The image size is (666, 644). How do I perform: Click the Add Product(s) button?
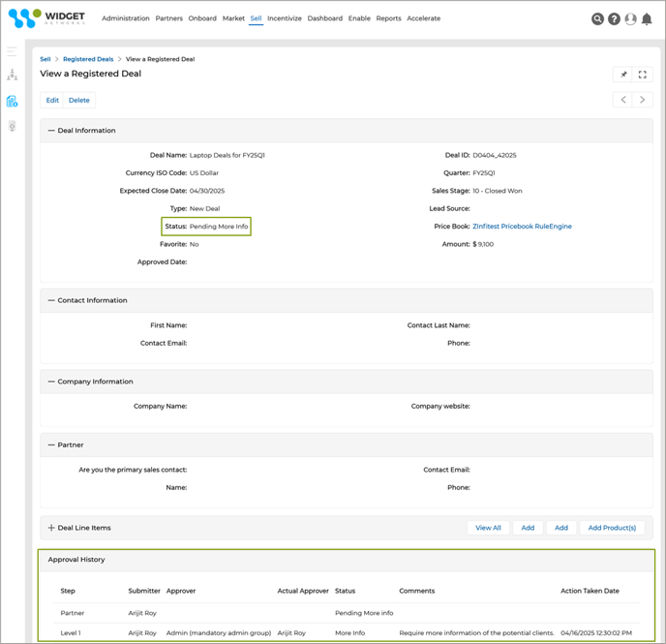pyautogui.click(x=612, y=528)
